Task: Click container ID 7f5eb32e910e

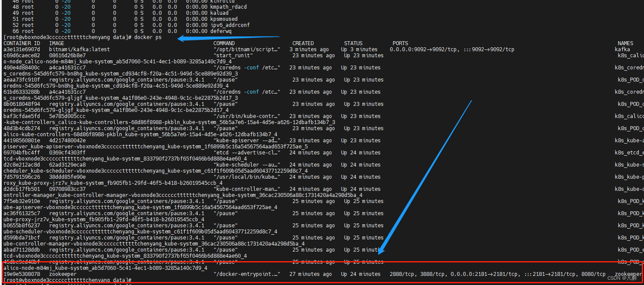Action: (x=21, y=201)
